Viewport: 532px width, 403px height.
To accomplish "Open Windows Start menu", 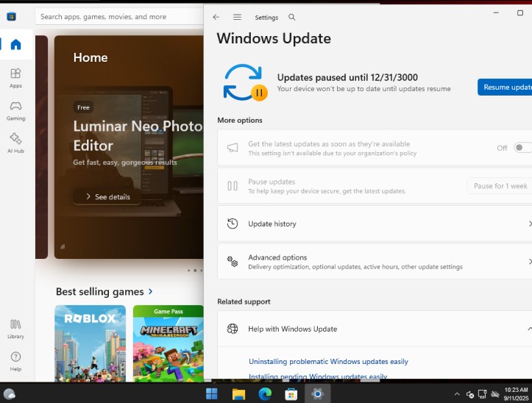I will [x=212, y=394].
